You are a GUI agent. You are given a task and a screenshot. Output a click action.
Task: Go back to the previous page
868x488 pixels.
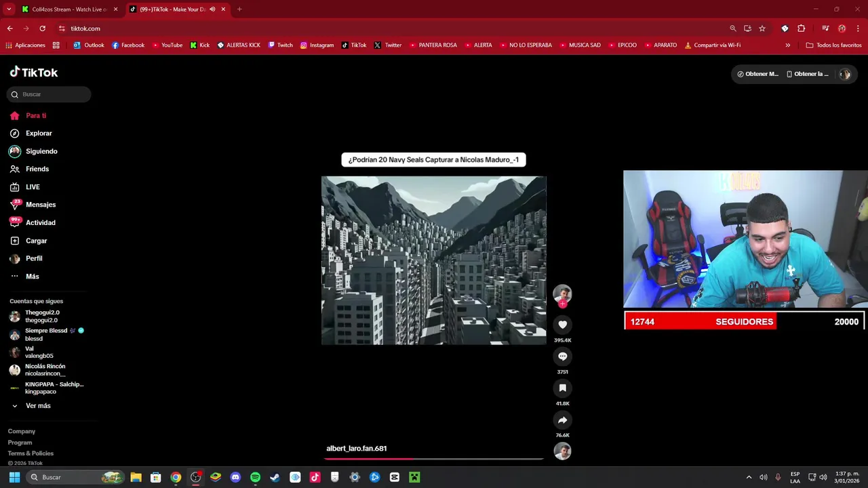point(9,28)
